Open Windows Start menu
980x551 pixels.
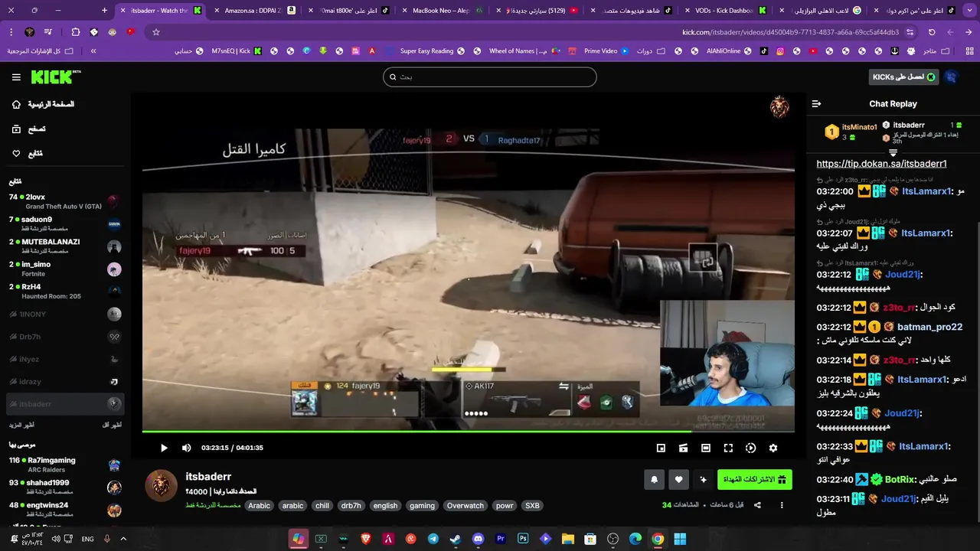(680, 539)
